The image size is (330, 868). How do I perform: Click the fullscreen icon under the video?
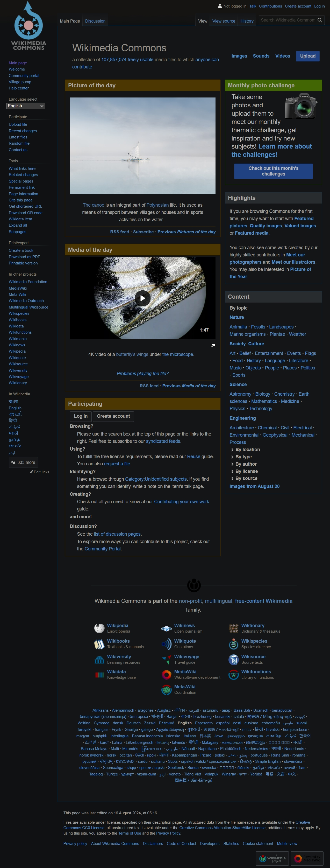pyautogui.click(x=213, y=345)
